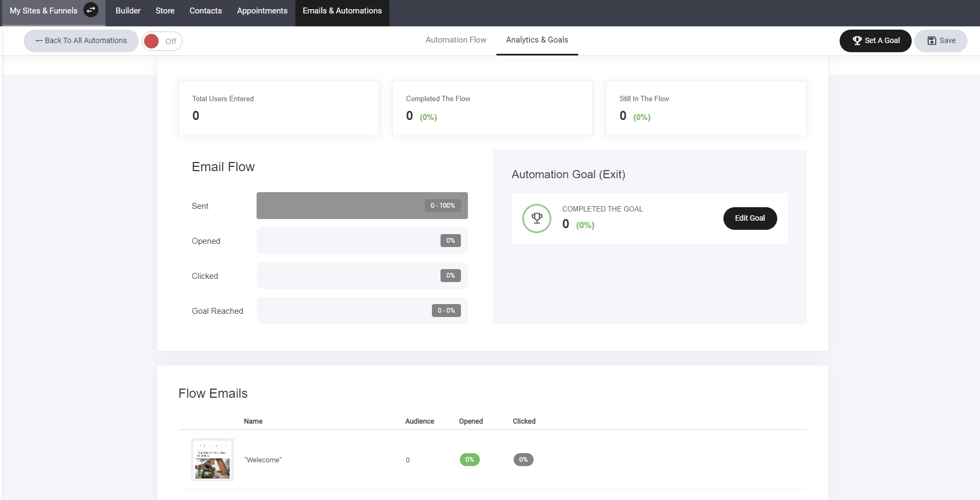Click the trophy icon in Automation Goal card
Viewport: 980px width, 500px height.
(536, 219)
